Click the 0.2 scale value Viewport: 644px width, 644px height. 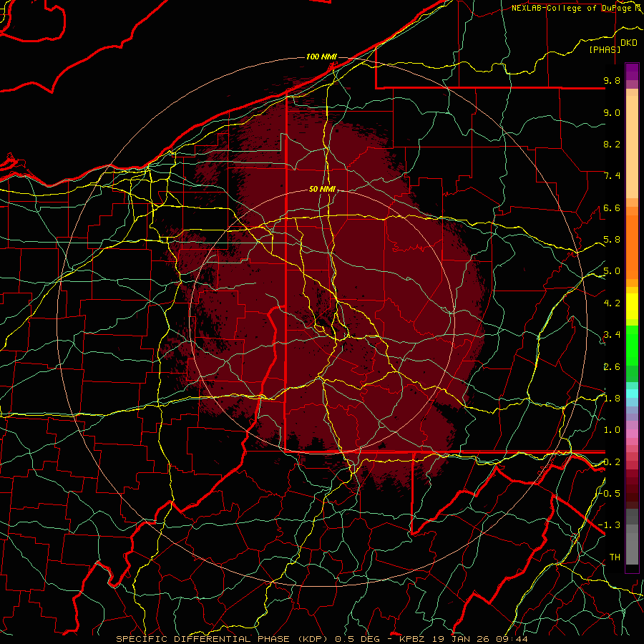612,462
